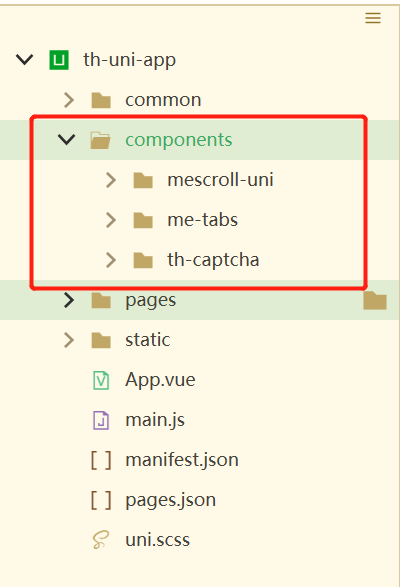Click the pages.json bracket icon
This screenshot has height=587, width=400.
101,500
